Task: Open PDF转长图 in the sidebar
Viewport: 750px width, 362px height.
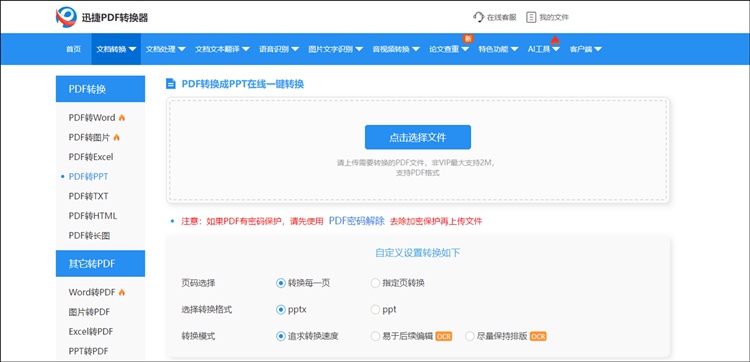Action: coord(89,236)
